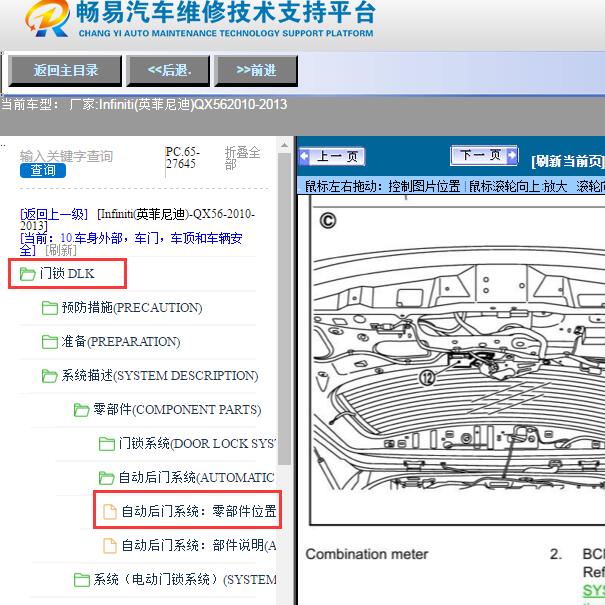Click the [刷新当前页] refresh link
605x605 pixels.
567,161
